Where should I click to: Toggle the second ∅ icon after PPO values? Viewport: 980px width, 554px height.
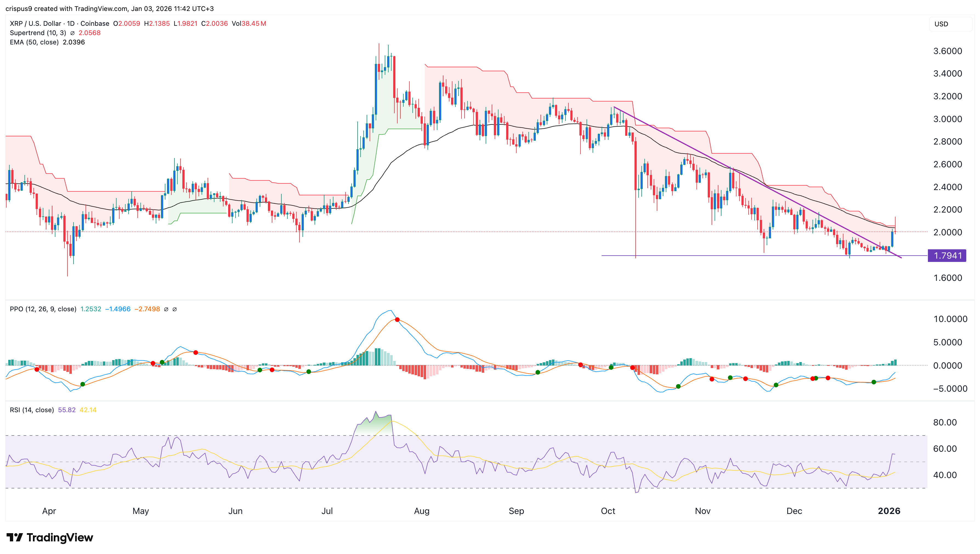click(175, 309)
